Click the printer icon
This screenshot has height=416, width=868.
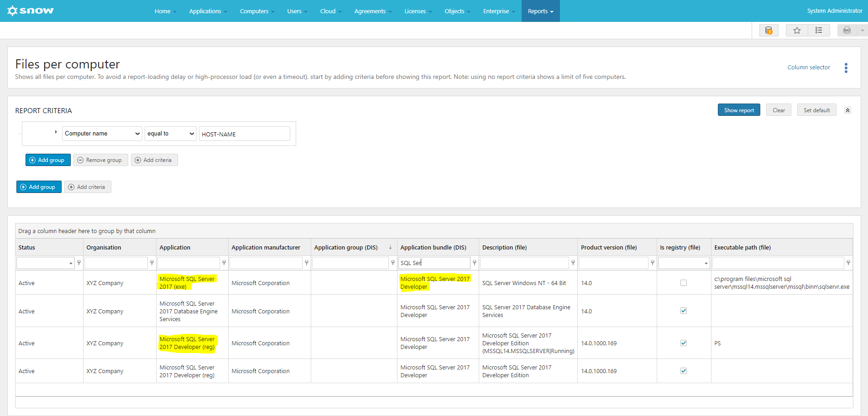point(847,31)
